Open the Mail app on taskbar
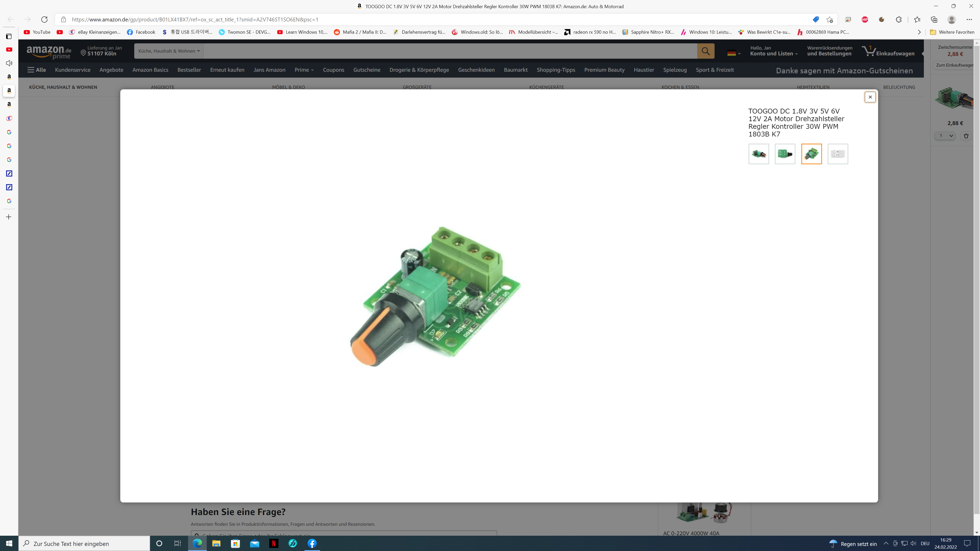 (x=254, y=543)
